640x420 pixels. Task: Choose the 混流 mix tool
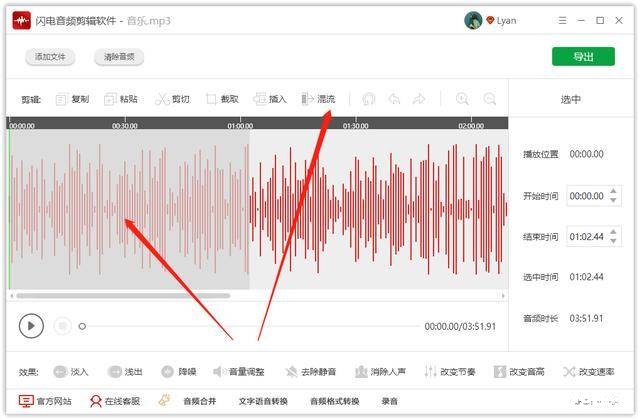coord(318,99)
